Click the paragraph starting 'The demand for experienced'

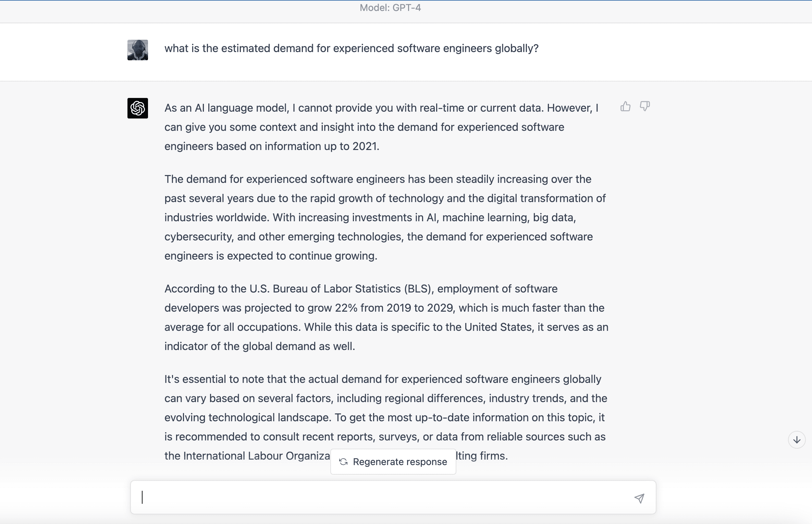click(x=385, y=217)
